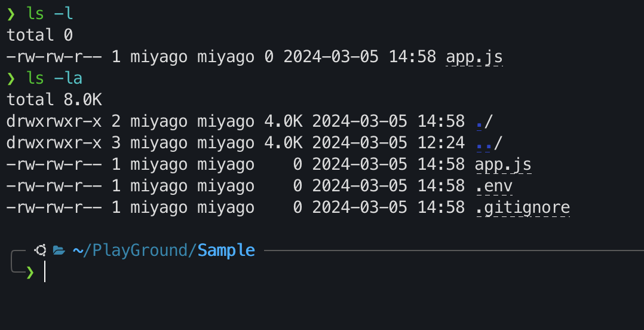Click the text cursor at the prompt
The width and height of the screenshot is (644, 330).
(x=45, y=272)
